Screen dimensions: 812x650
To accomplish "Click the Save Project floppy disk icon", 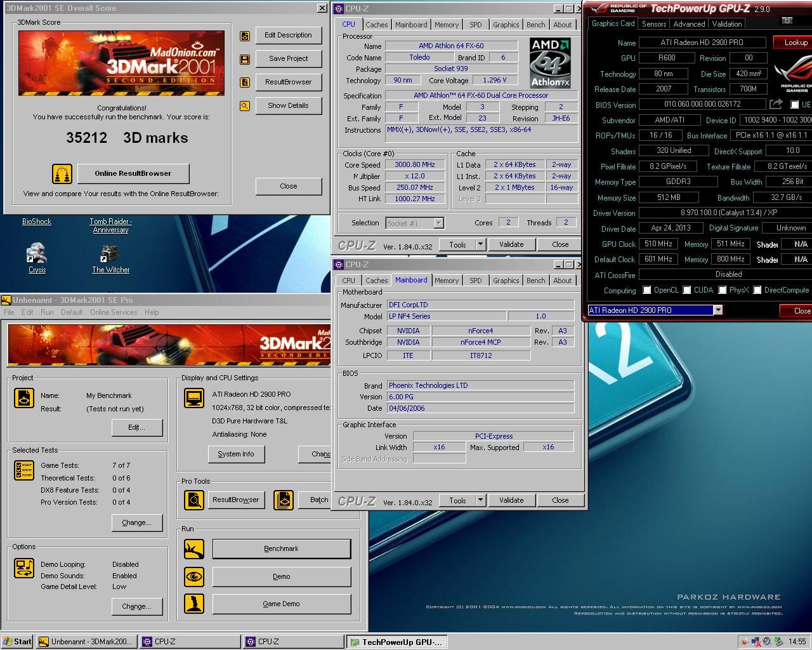I will pyautogui.click(x=245, y=59).
